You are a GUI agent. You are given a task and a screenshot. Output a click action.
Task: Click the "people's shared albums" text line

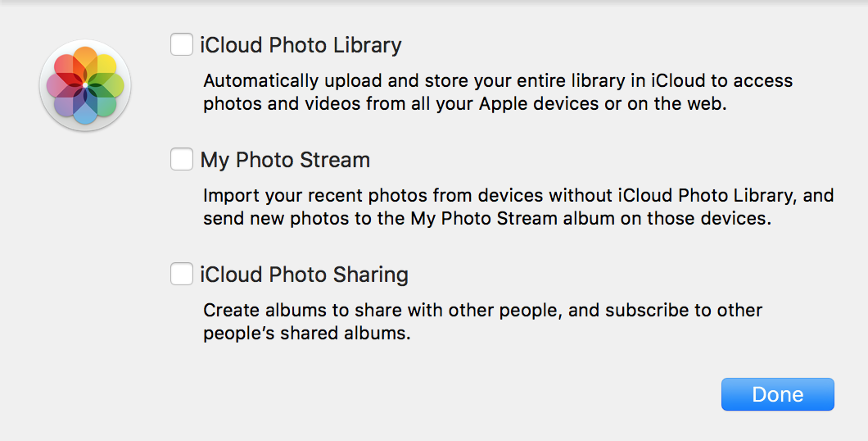[305, 334]
